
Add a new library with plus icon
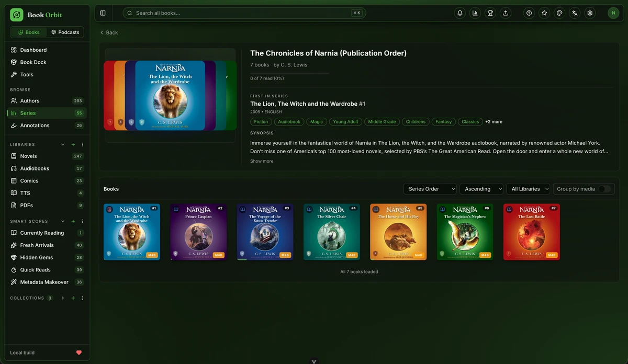[73, 144]
